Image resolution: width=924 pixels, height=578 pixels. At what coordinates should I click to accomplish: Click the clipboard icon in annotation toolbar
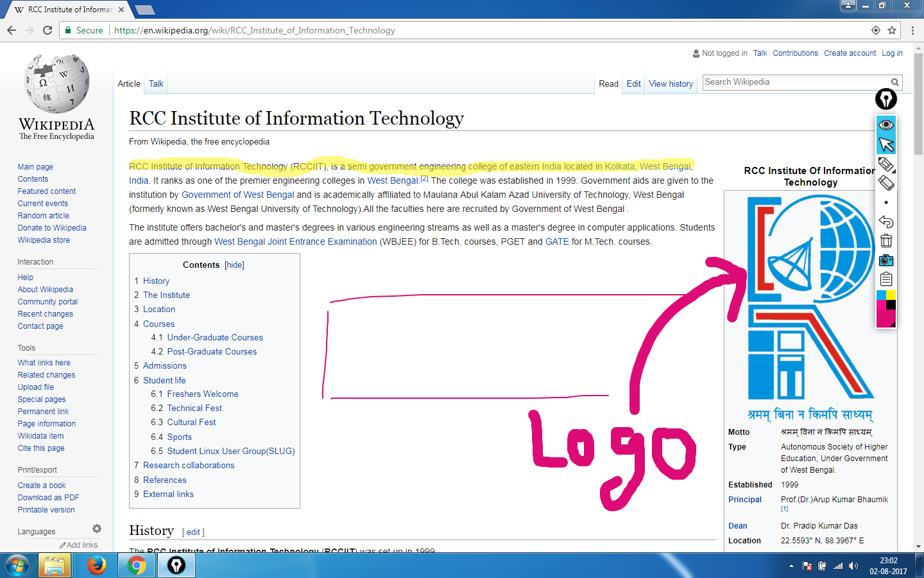tap(886, 279)
